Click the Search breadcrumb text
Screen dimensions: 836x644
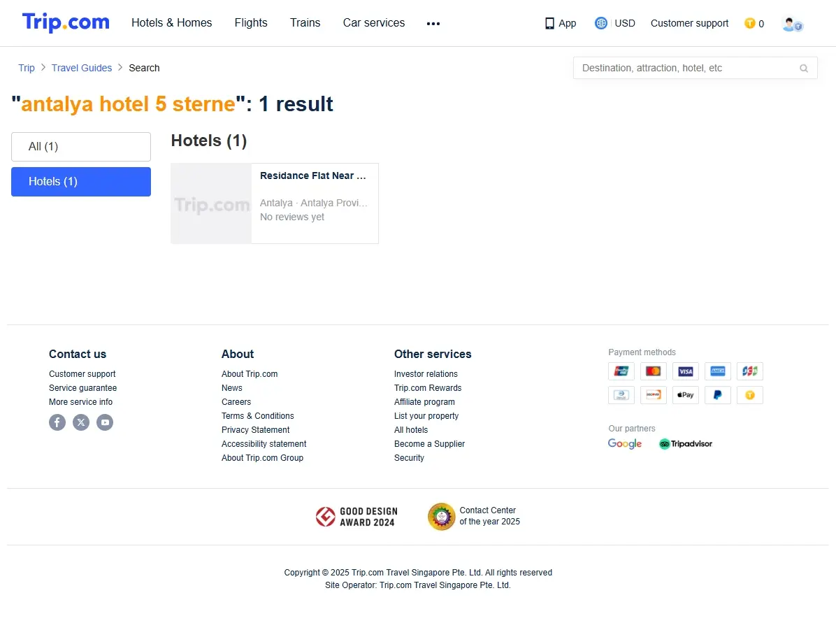pyautogui.click(x=144, y=69)
